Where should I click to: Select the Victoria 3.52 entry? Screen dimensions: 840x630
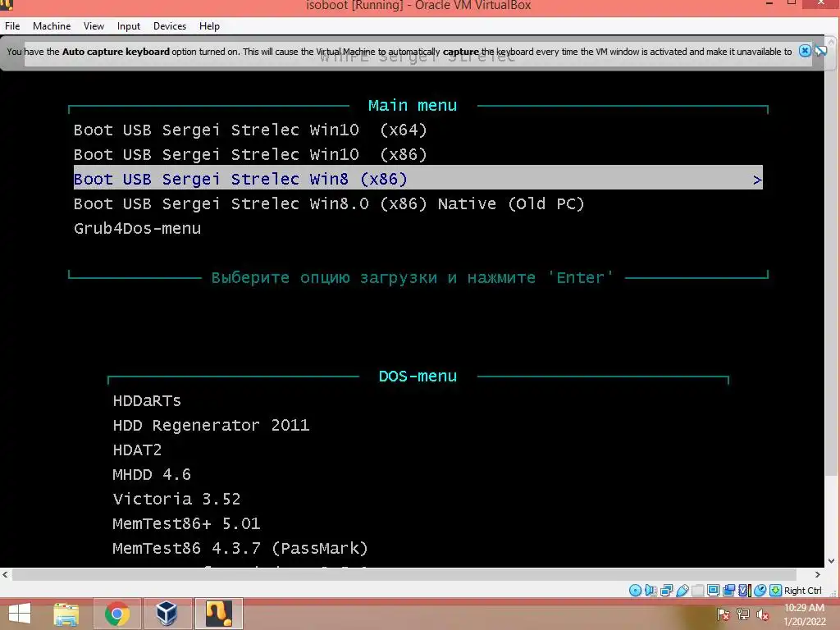click(x=177, y=500)
